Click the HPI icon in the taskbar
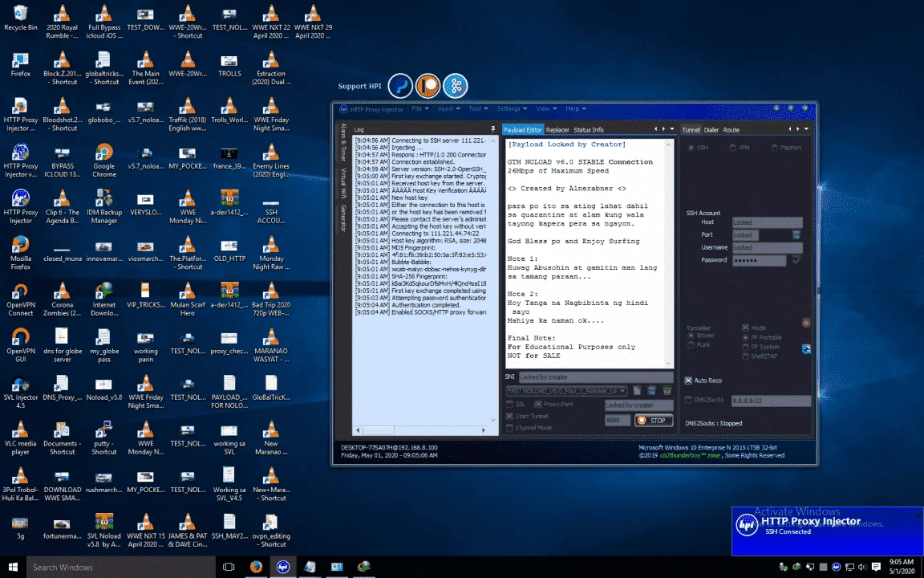The width and height of the screenshot is (924, 578). (x=283, y=567)
